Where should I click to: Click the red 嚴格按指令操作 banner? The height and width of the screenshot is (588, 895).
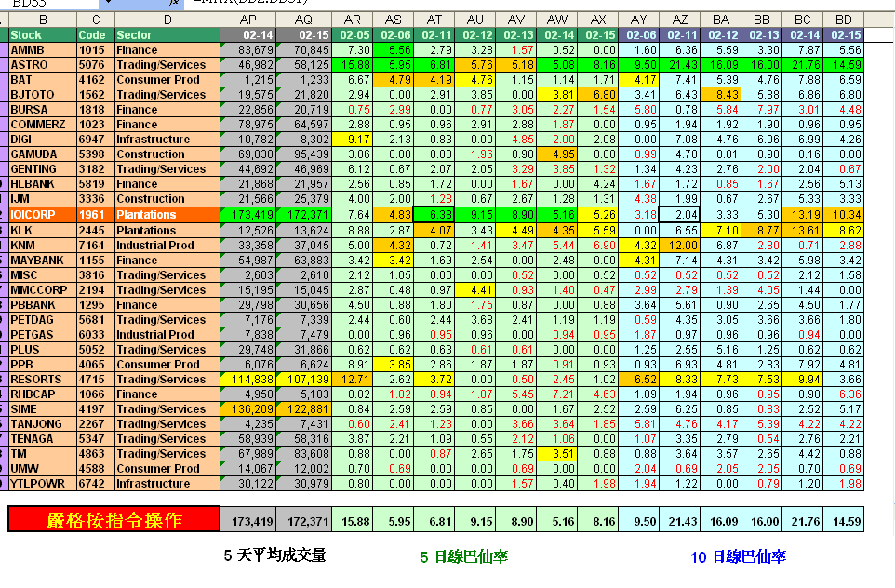click(114, 520)
